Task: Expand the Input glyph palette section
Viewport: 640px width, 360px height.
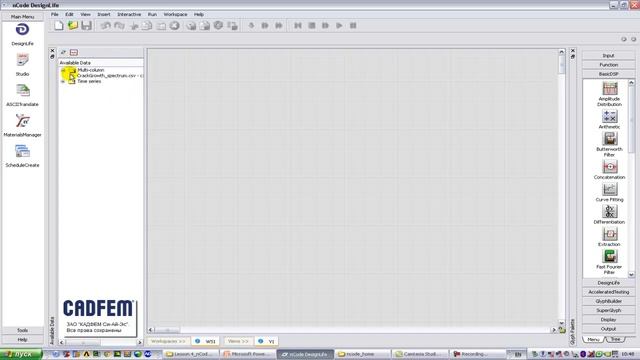Action: 609,56
